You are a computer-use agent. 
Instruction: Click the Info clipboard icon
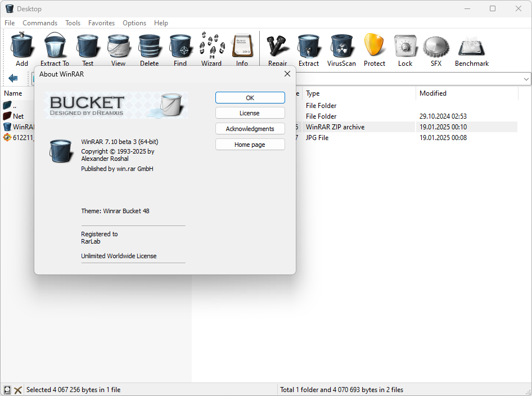tap(242, 46)
